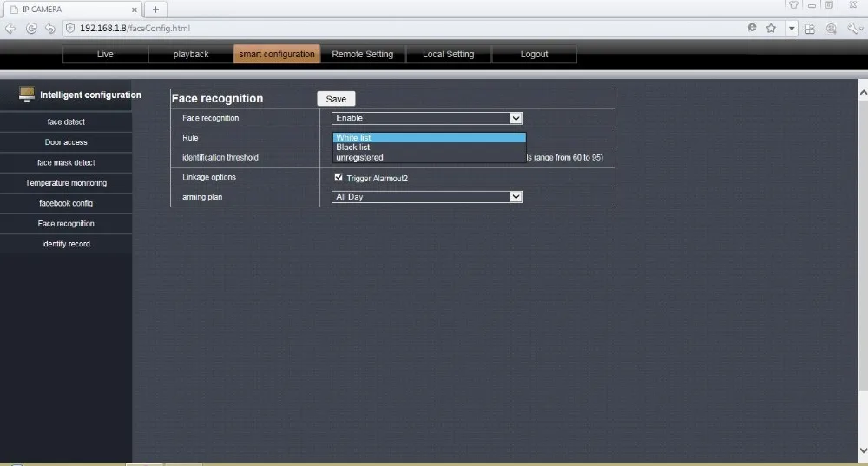
Task: Click the arming plan label
Action: 202,197
